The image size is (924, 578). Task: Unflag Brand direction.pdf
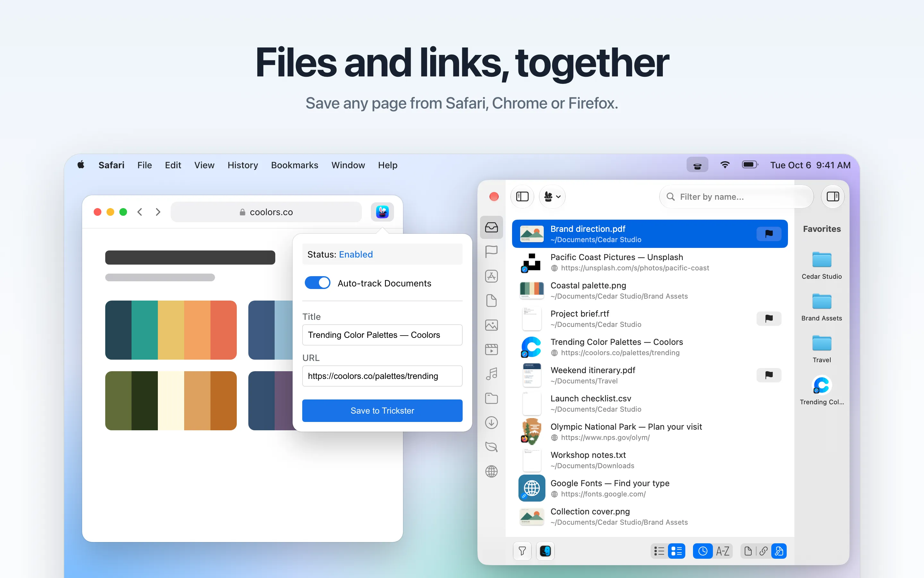[x=769, y=233]
